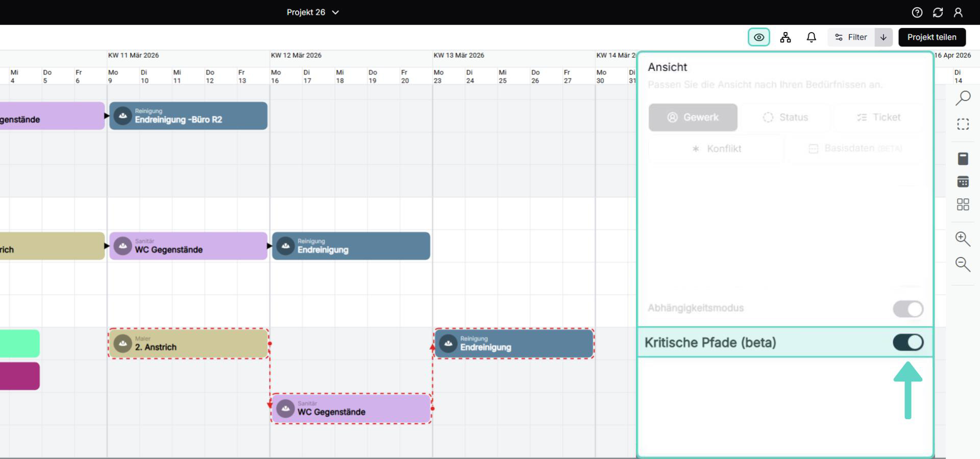Click the magnifier search icon in sidebar
Viewport: 980px width, 459px height.
(963, 97)
